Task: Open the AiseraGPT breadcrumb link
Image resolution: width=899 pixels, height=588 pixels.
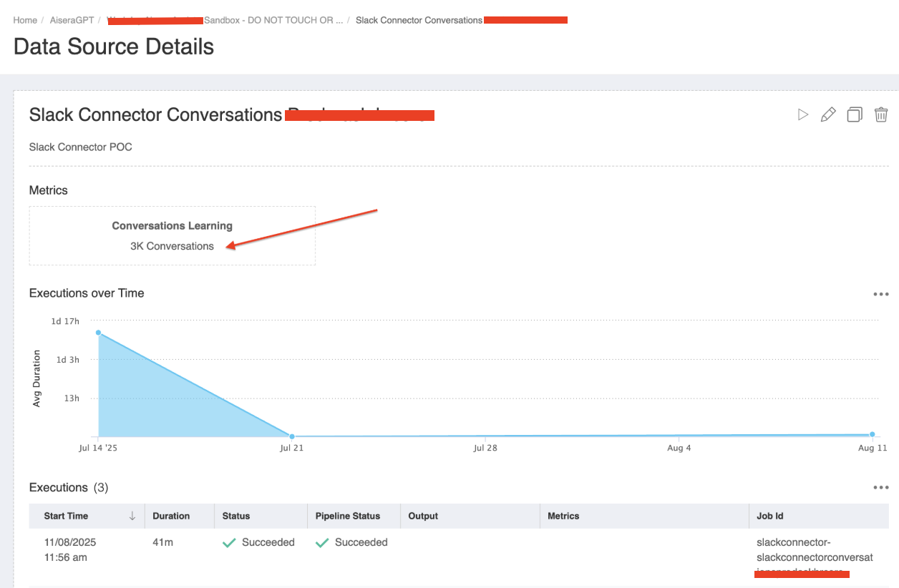Action: [x=72, y=20]
